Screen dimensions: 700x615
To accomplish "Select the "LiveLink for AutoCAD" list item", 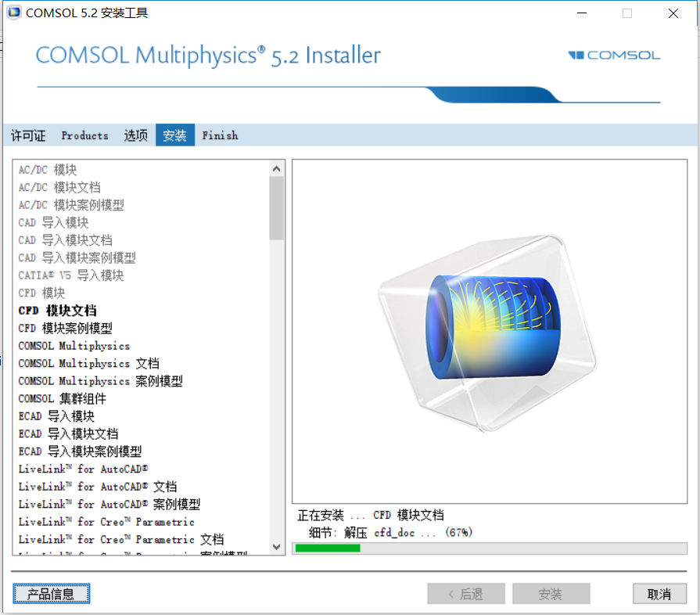I will (x=83, y=469).
